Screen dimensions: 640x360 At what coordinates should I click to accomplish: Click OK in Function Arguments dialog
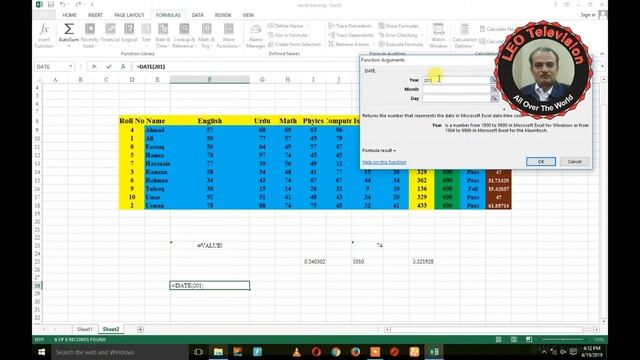click(540, 162)
